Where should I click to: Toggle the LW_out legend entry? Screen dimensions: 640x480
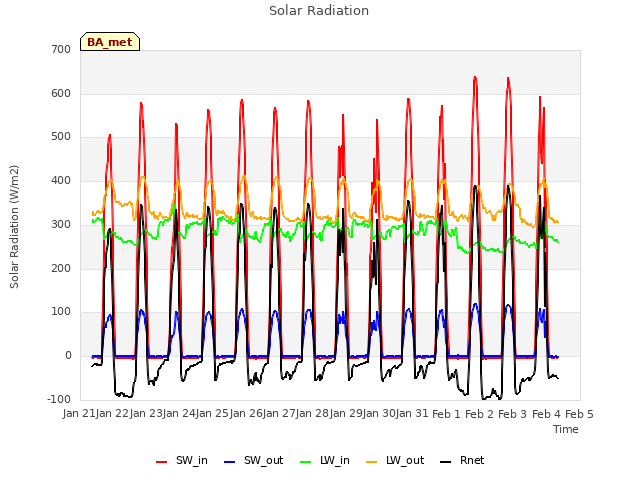(x=395, y=460)
